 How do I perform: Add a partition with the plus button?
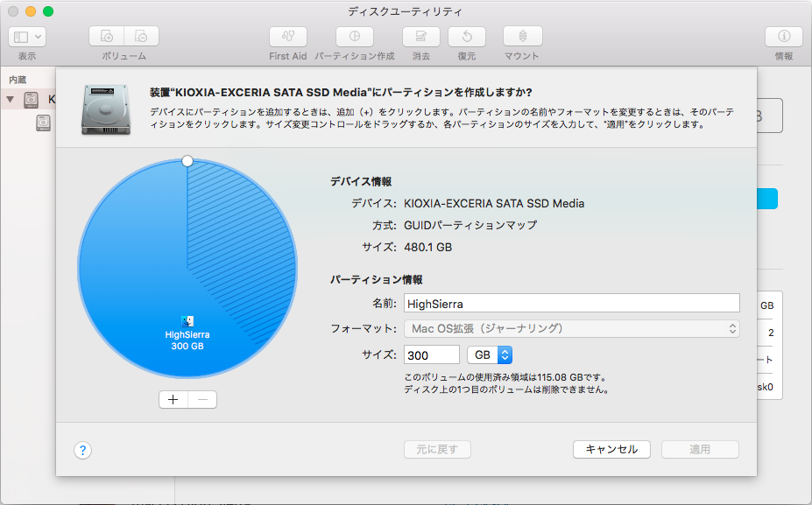(173, 399)
